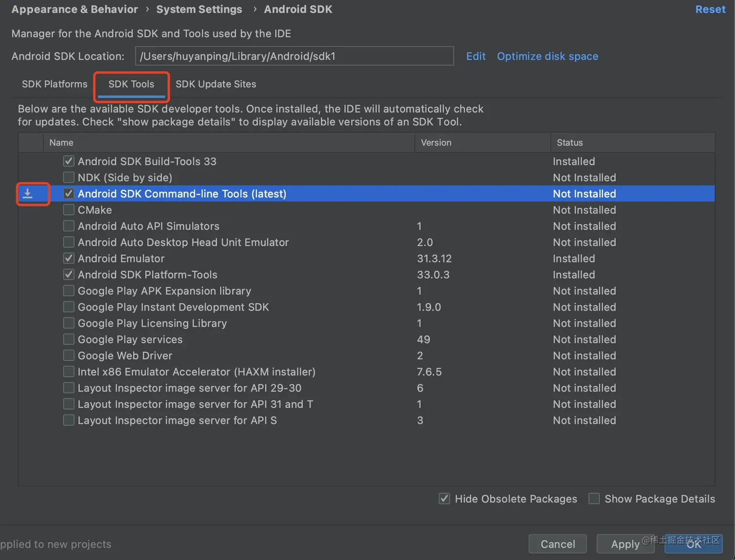Viewport: 735px width, 560px height.
Task: Click version "7.6.5" cell
Action: point(429,372)
